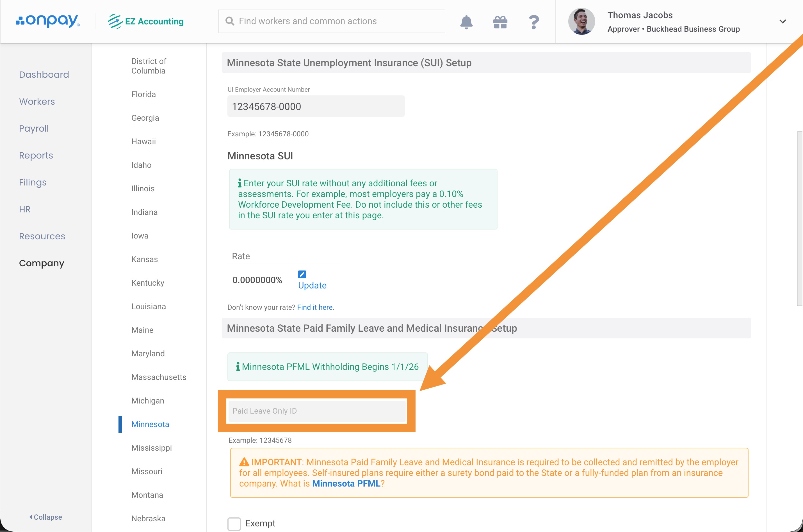Click the page vertical scrollbar
803x532 pixels.
click(800, 219)
